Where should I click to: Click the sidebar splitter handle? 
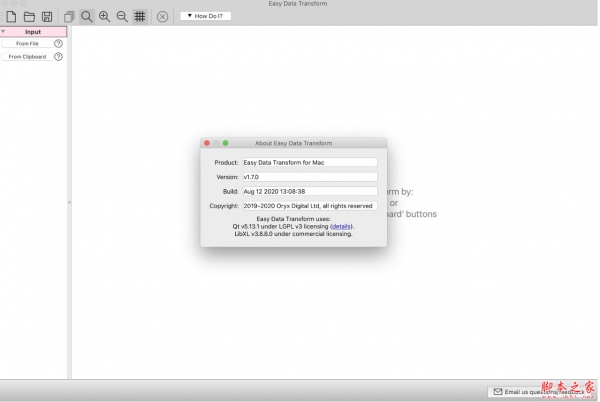[69, 202]
